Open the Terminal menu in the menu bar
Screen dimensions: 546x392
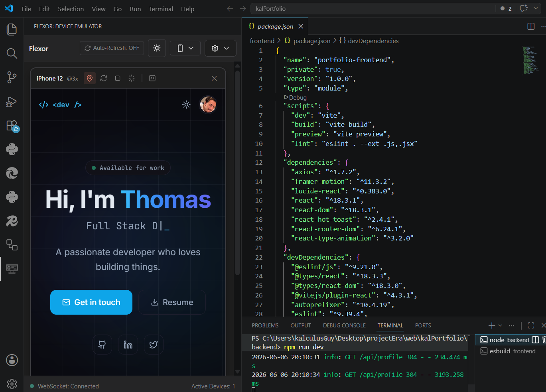click(x=161, y=9)
